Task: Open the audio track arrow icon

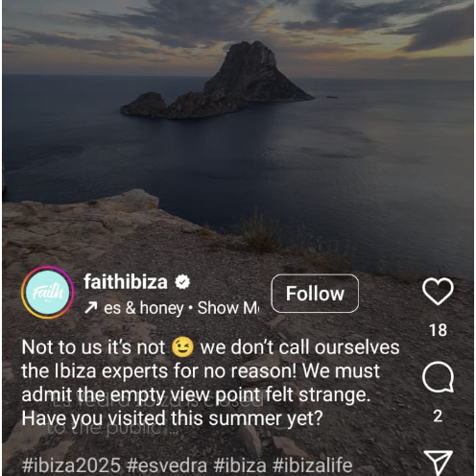Action: 90,308
